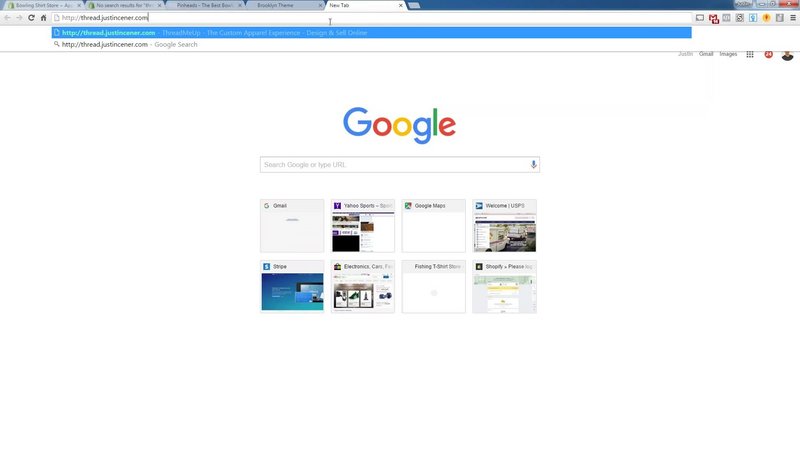Image resolution: width=800 pixels, height=450 pixels.
Task: Go forward with the forward arrow
Action: point(19,18)
